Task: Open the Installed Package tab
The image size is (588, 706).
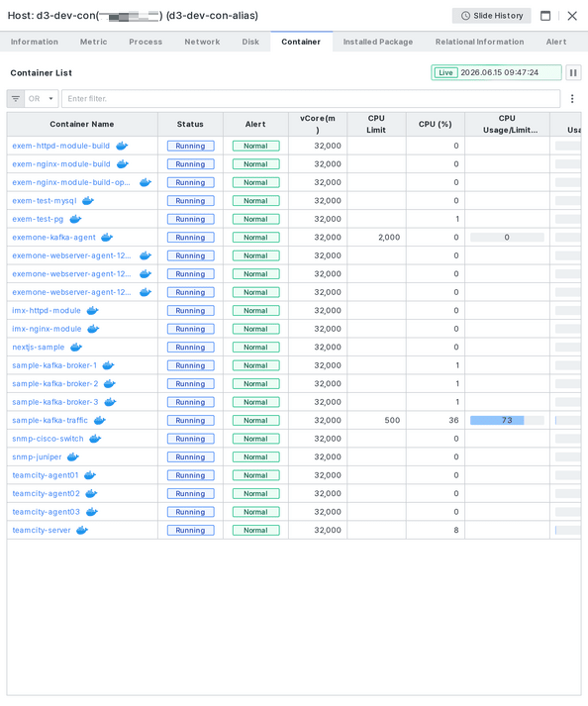Action: [x=378, y=42]
